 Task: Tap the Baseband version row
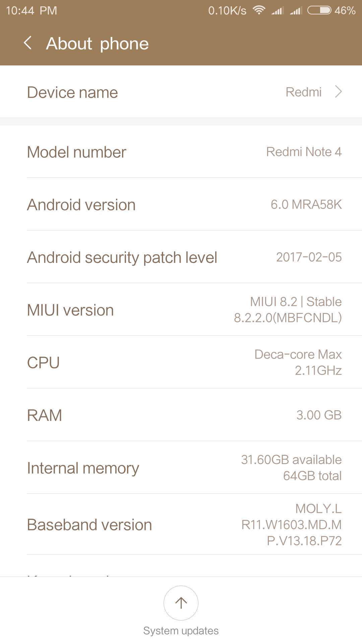(181, 525)
